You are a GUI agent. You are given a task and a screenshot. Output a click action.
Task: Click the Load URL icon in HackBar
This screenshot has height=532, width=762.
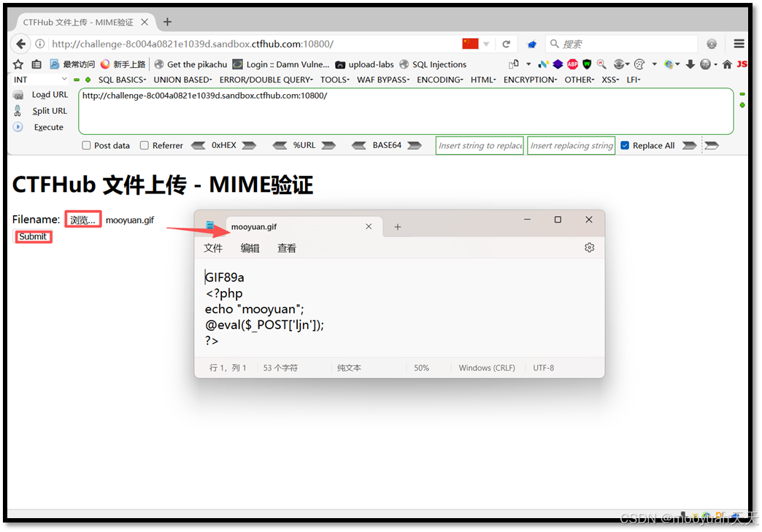tap(18, 95)
